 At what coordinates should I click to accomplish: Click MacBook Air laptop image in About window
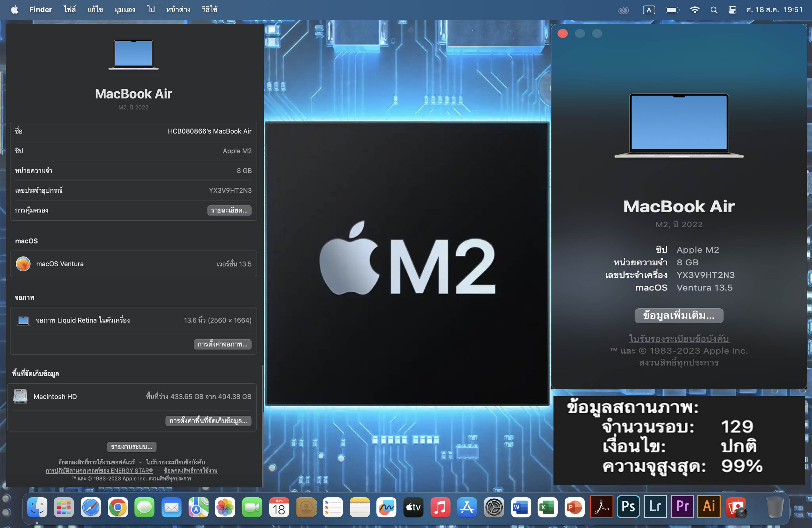[x=679, y=126]
